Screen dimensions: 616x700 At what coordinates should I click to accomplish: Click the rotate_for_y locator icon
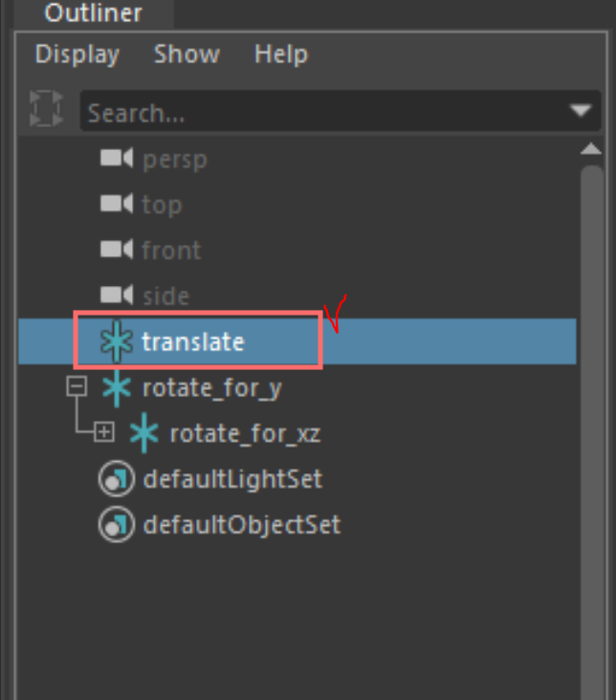117,388
